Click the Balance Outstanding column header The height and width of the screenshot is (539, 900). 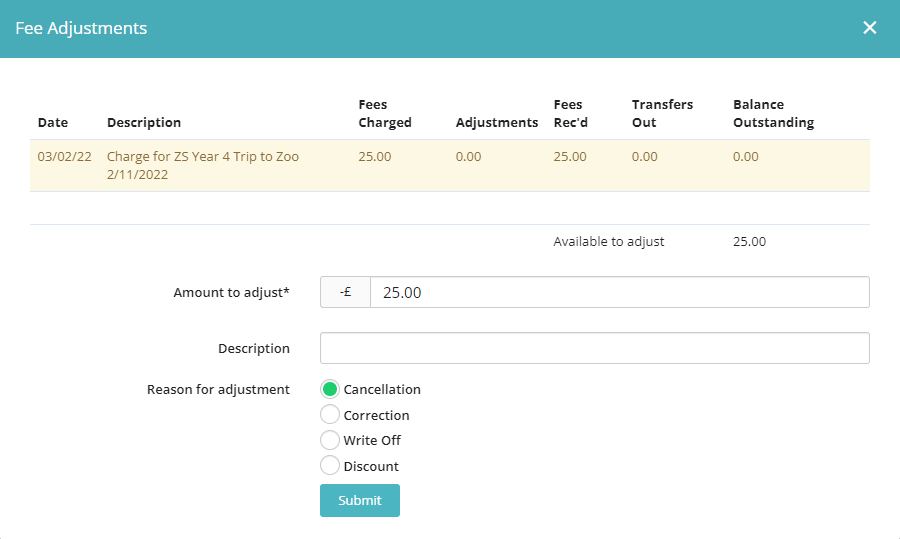773,113
